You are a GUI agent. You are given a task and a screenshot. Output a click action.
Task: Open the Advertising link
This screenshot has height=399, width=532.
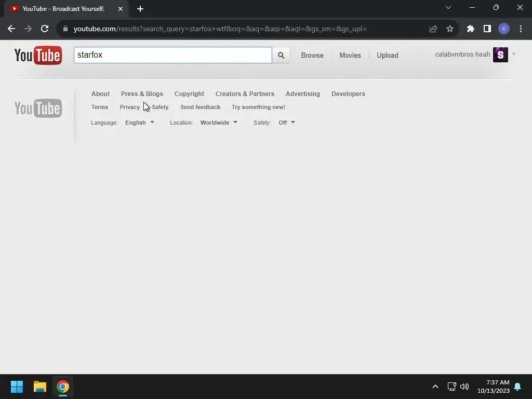(303, 94)
